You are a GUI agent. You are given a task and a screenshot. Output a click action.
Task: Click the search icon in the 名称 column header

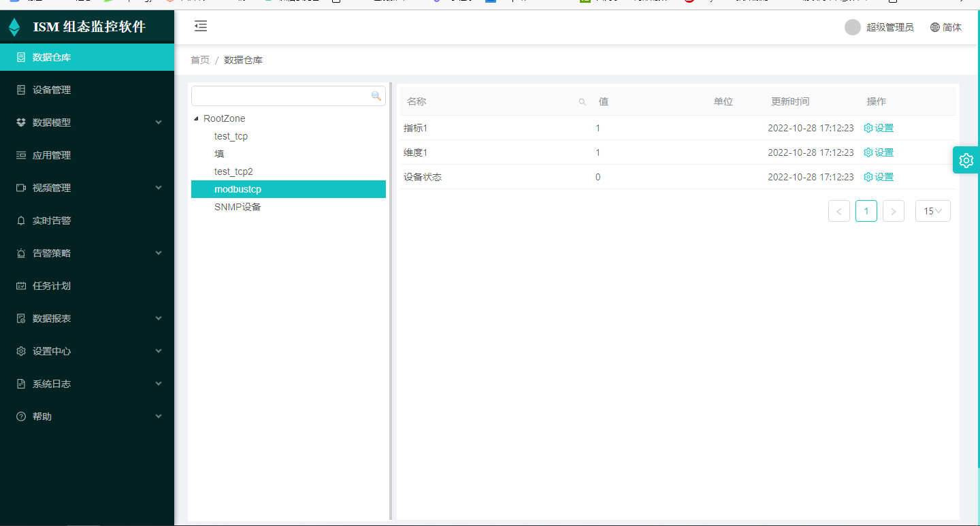(582, 102)
